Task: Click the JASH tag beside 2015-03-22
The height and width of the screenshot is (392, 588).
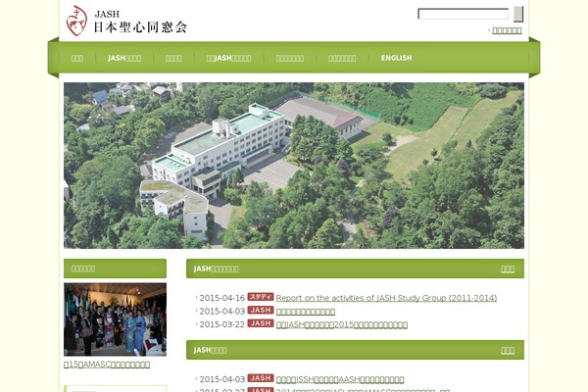Action: 261,323
